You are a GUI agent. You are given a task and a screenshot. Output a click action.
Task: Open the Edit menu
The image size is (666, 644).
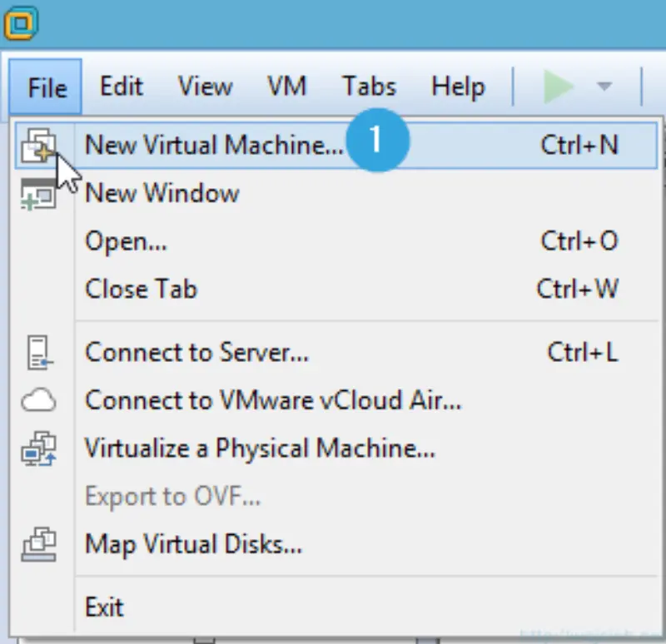click(121, 86)
